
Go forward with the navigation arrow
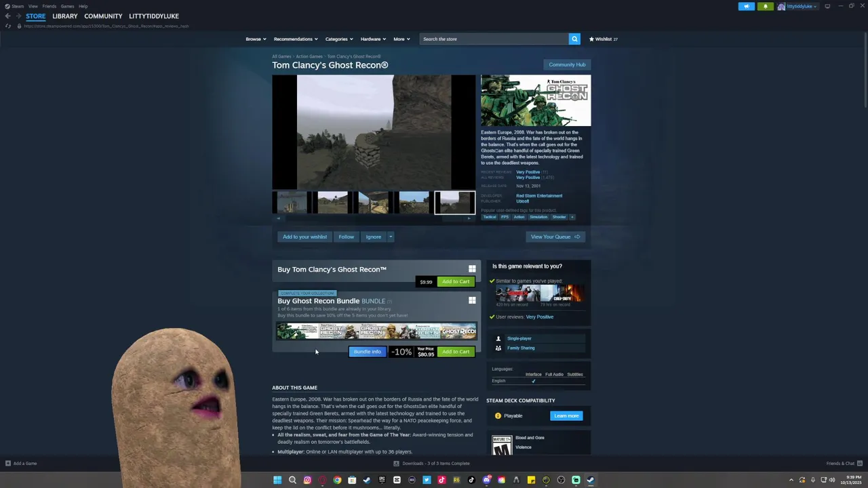(x=18, y=16)
